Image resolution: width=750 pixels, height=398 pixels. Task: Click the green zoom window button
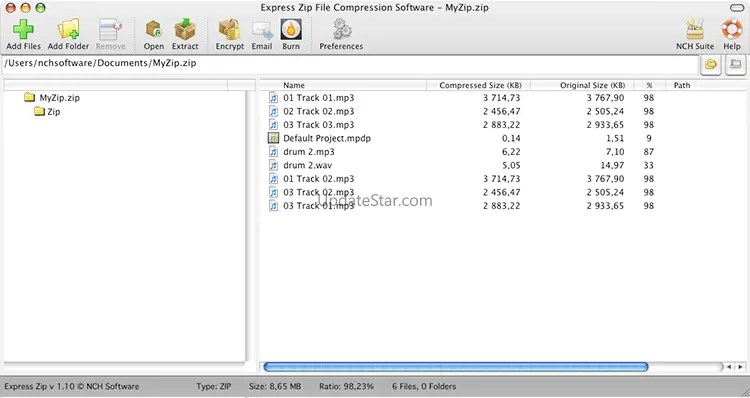(x=41, y=8)
